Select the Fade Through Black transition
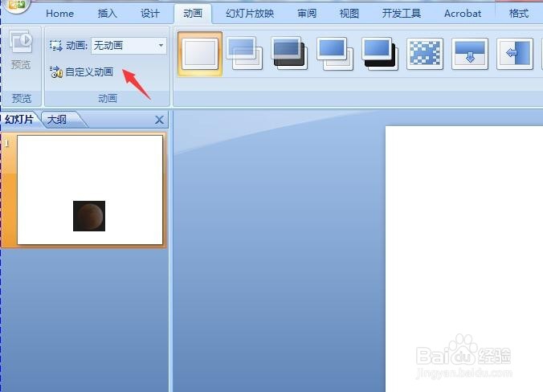Screen dimensions: 543x392 point(289,54)
